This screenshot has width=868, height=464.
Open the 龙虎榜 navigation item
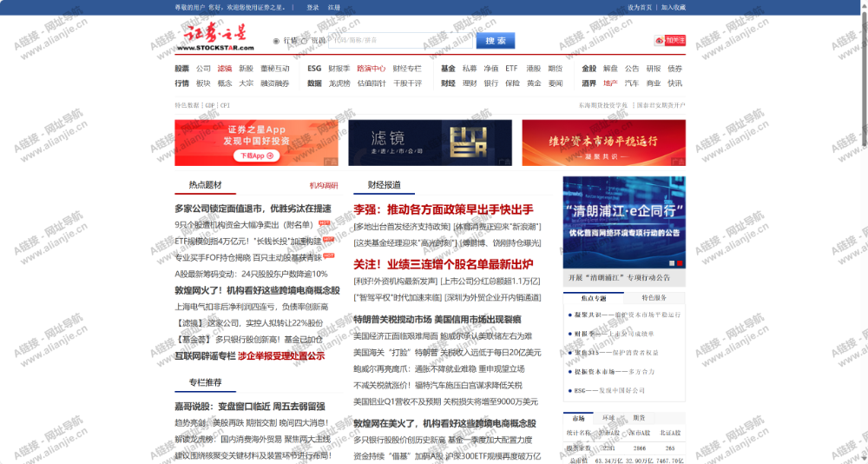(339, 83)
